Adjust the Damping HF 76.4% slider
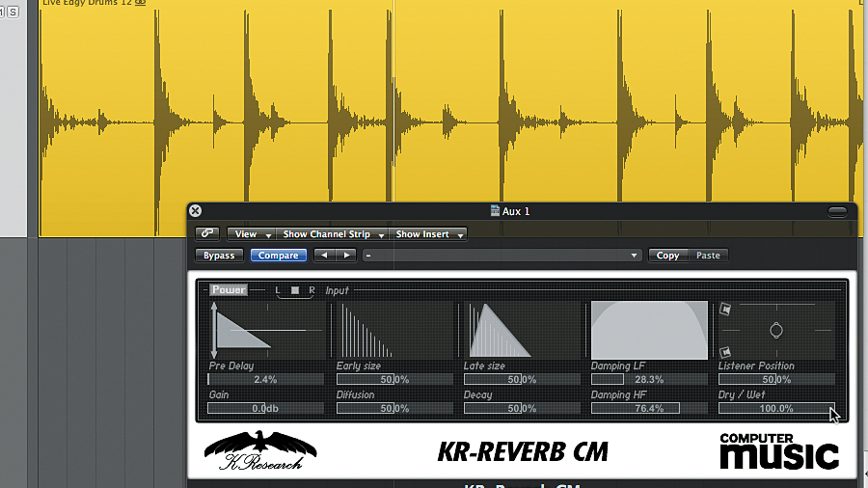 649,408
